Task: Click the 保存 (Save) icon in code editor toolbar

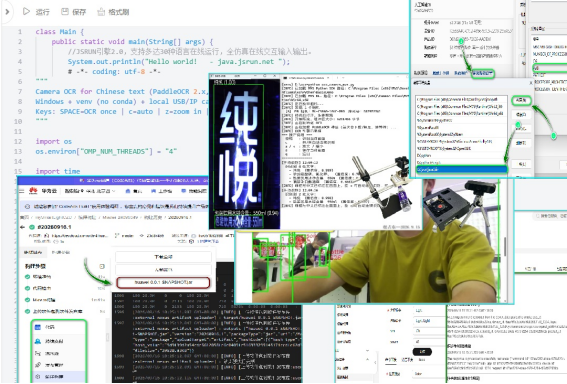Action: [65, 12]
